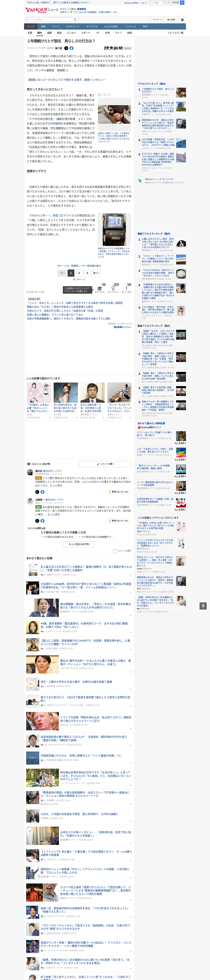Click the 記事に関する報告 report icon link
The image size is (210, 980).
coord(35,292)
